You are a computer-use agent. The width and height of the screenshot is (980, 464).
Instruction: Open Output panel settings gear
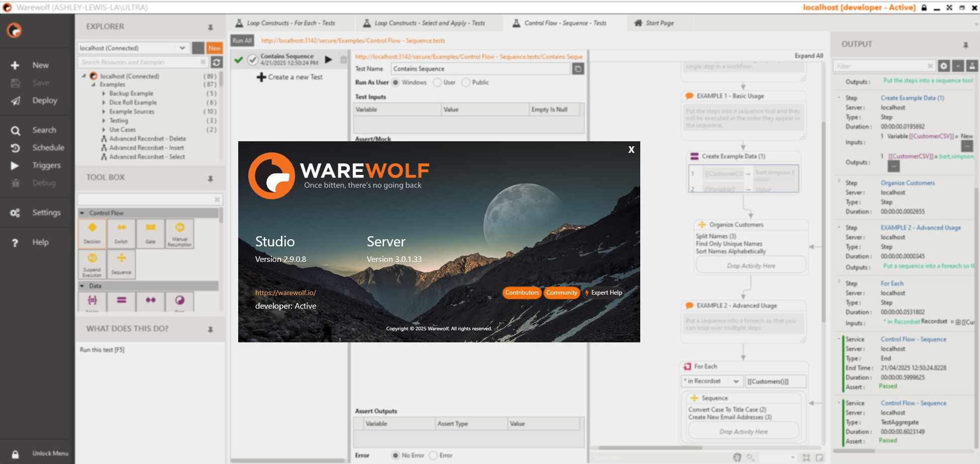(944, 66)
